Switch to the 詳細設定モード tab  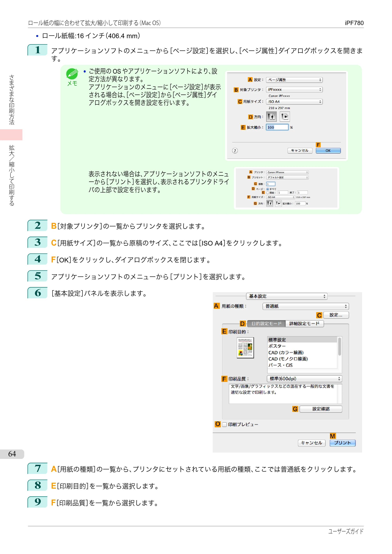(304, 324)
